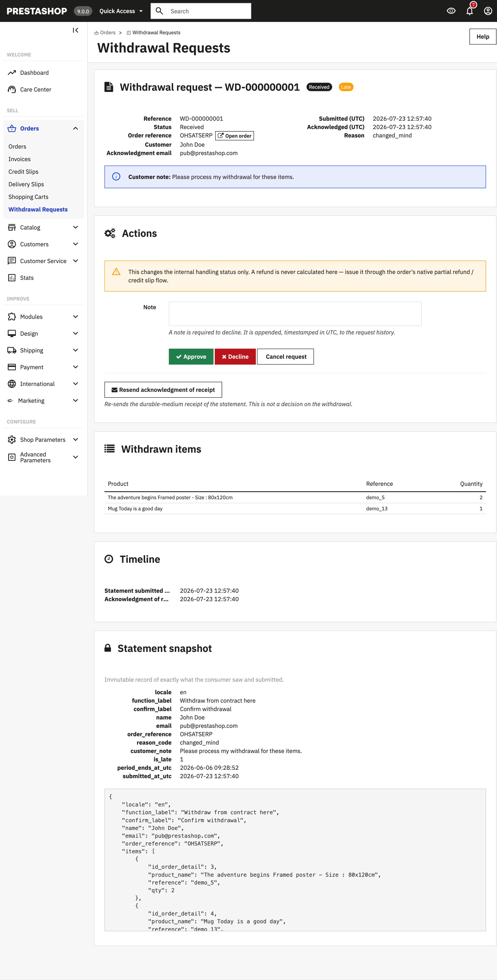Open the notifications bell
Image resolution: width=497 pixels, height=980 pixels.
point(470,11)
